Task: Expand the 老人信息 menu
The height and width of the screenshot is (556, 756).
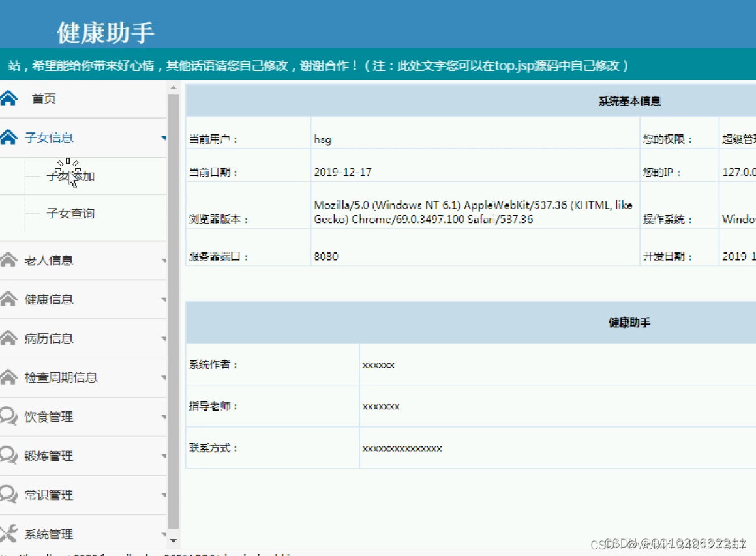Action: tap(163, 259)
